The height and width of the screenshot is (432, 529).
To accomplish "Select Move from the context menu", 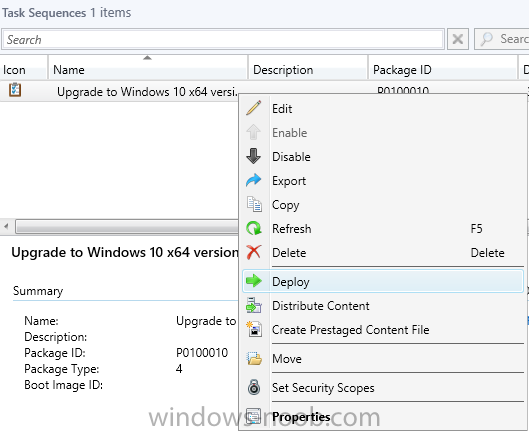I will [286, 358].
